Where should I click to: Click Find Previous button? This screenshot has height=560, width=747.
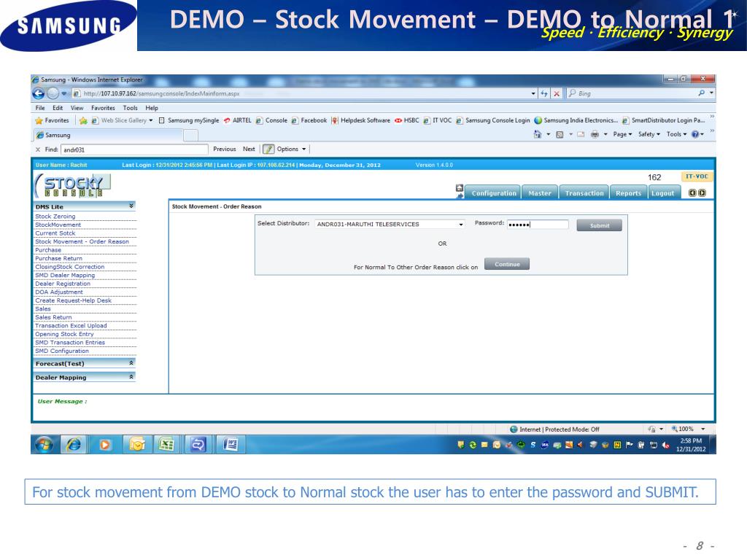click(x=225, y=149)
